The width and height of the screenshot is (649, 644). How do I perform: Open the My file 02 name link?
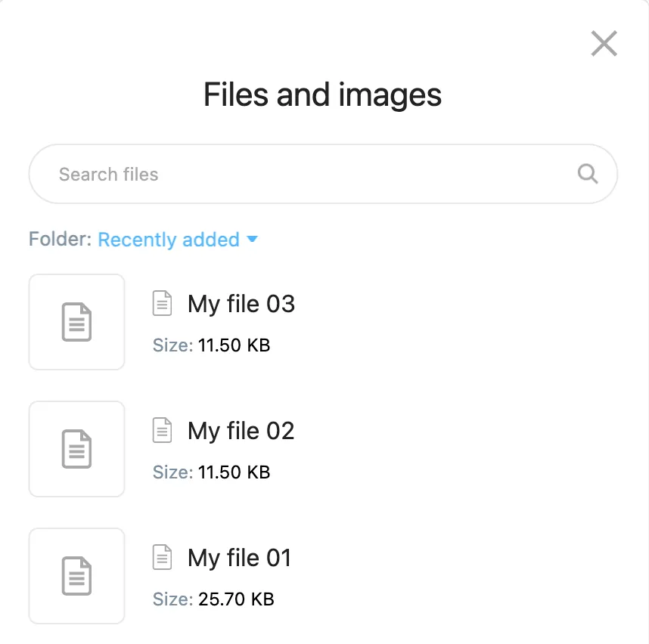pyautogui.click(x=241, y=431)
